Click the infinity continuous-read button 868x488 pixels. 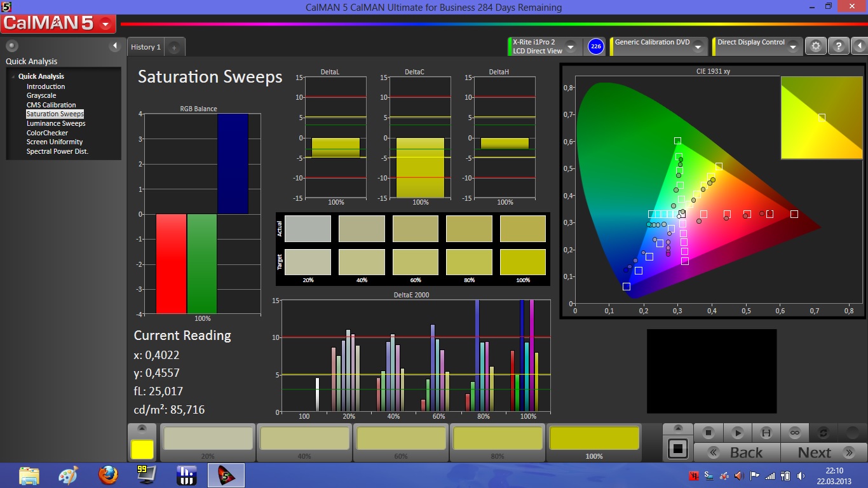pyautogui.click(x=794, y=433)
